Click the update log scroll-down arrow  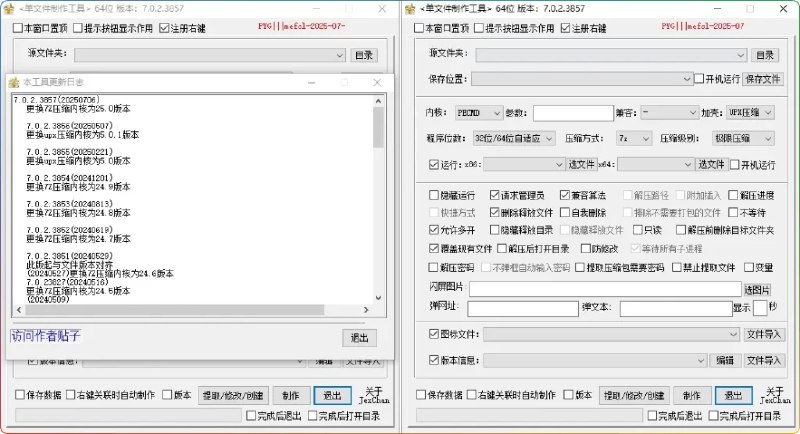378,297
